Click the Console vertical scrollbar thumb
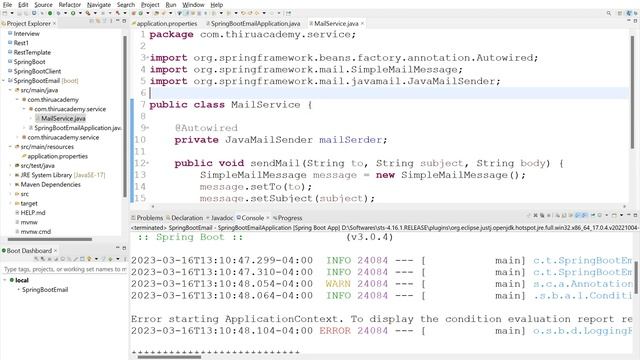 [x=636, y=278]
